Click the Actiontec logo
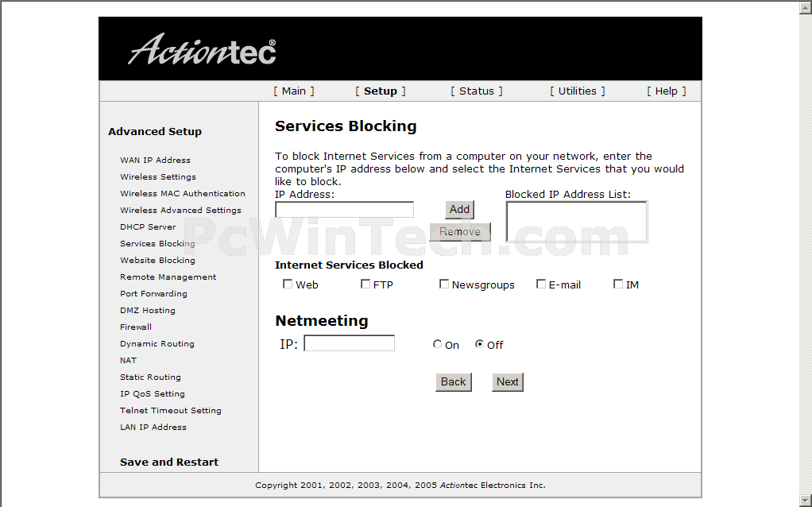This screenshot has height=507, width=812. tap(202, 49)
